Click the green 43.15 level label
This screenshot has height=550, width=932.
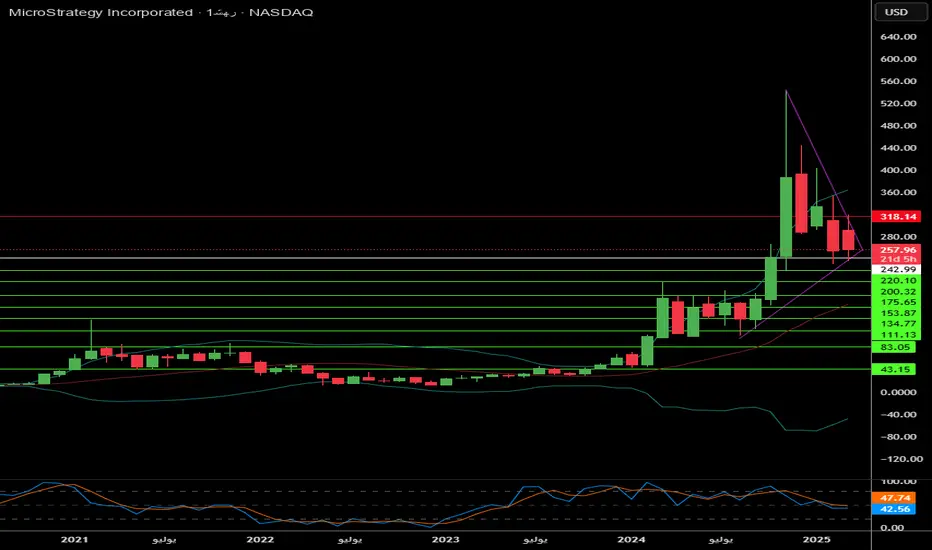point(893,369)
